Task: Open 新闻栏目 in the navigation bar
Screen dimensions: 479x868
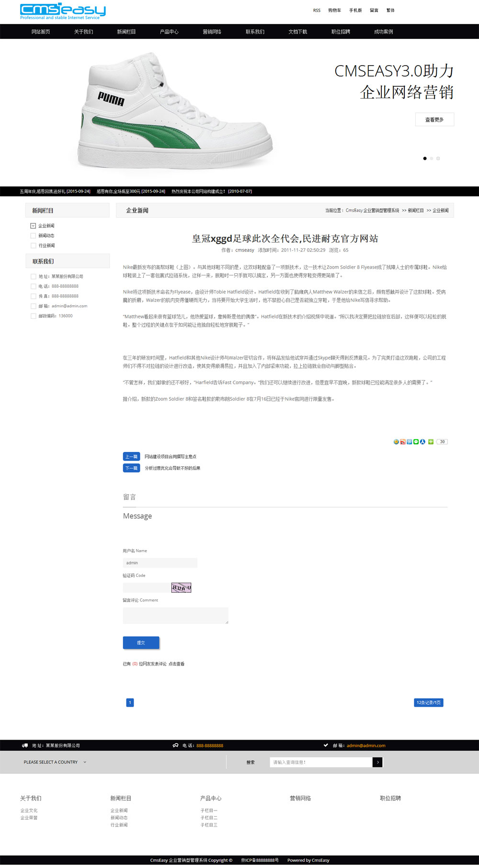Action: [x=126, y=32]
